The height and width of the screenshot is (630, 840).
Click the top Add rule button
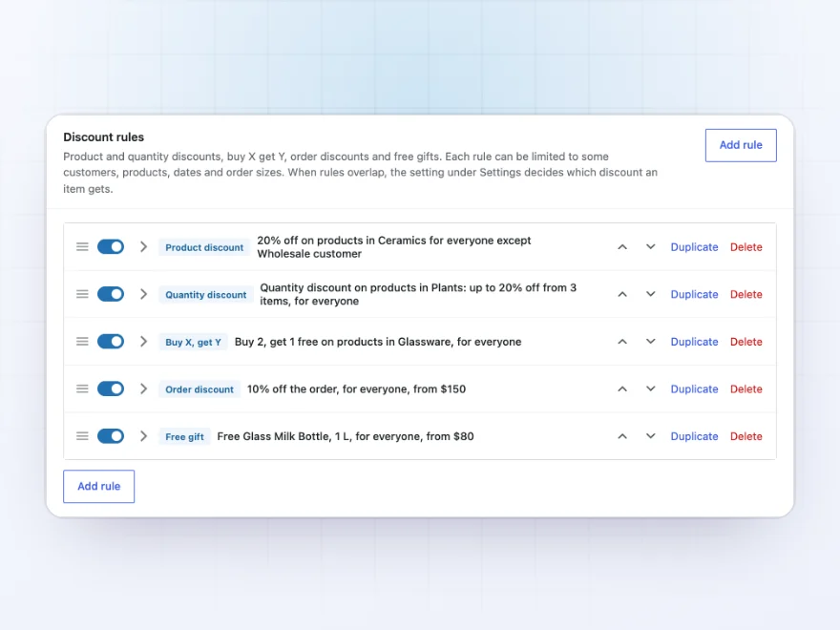tap(741, 145)
